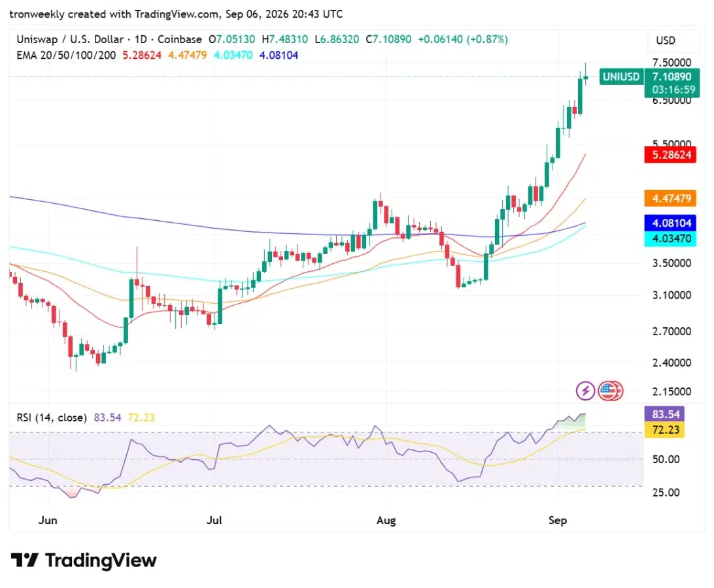
Task: Click the RSI 25.00 axis label
Action: [666, 493]
